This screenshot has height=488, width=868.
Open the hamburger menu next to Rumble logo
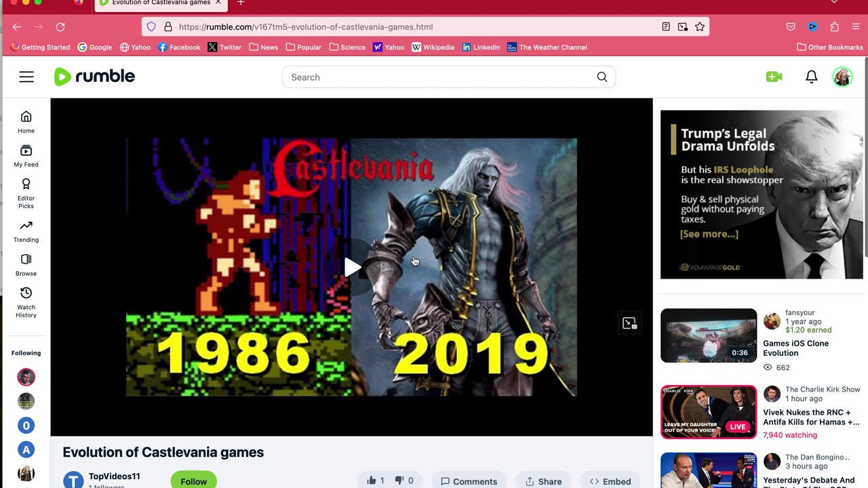coord(26,77)
